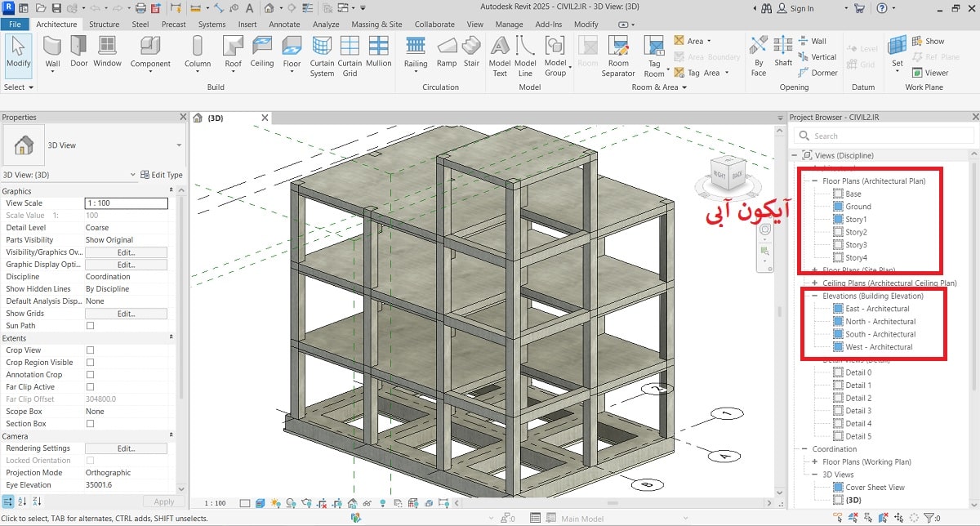Collapse Floor Plans (Architectural Plan) node
Image resolution: width=980 pixels, height=526 pixels.
[x=814, y=181]
